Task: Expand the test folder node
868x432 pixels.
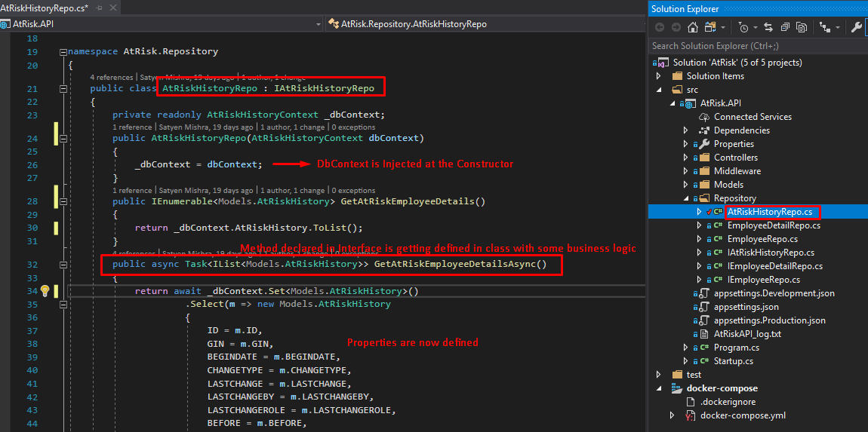Action: coord(658,375)
